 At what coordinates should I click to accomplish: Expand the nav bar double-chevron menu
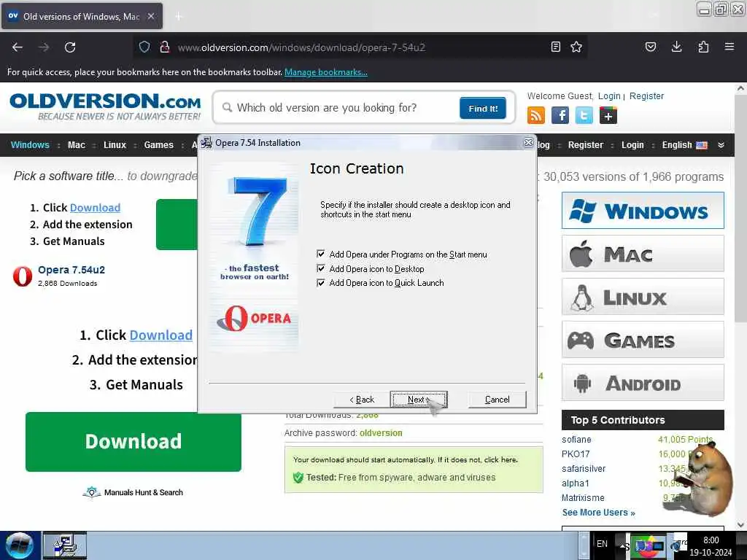coord(721,145)
